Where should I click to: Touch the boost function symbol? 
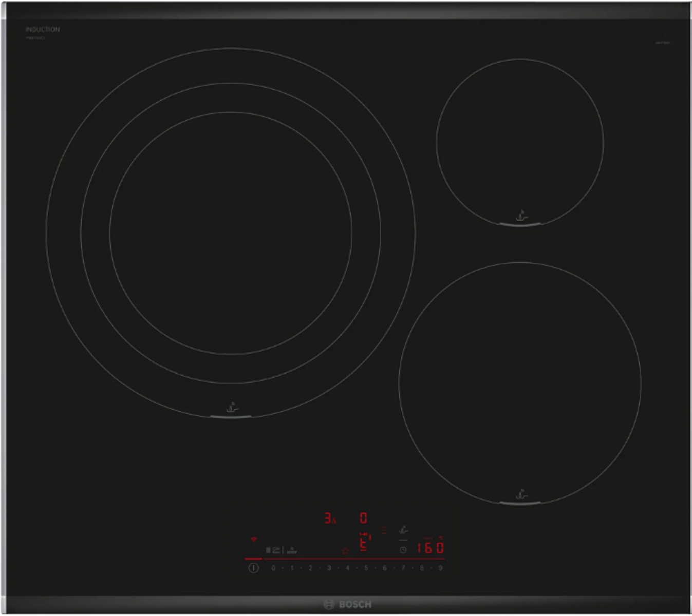tap(292, 550)
